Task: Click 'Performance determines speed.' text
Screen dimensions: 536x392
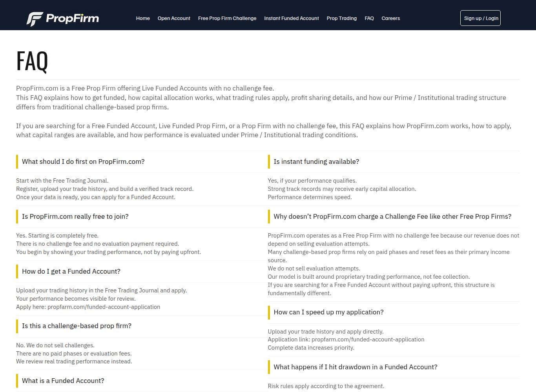Action: pos(310,197)
